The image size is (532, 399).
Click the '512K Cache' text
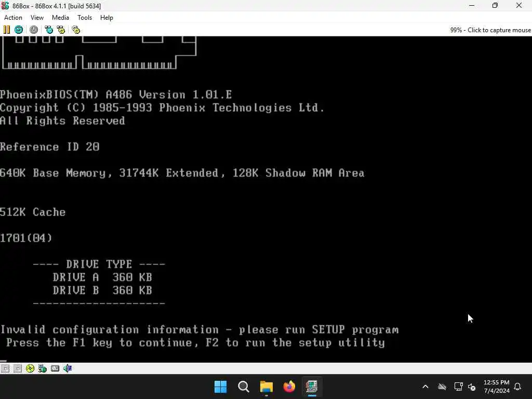tap(33, 212)
